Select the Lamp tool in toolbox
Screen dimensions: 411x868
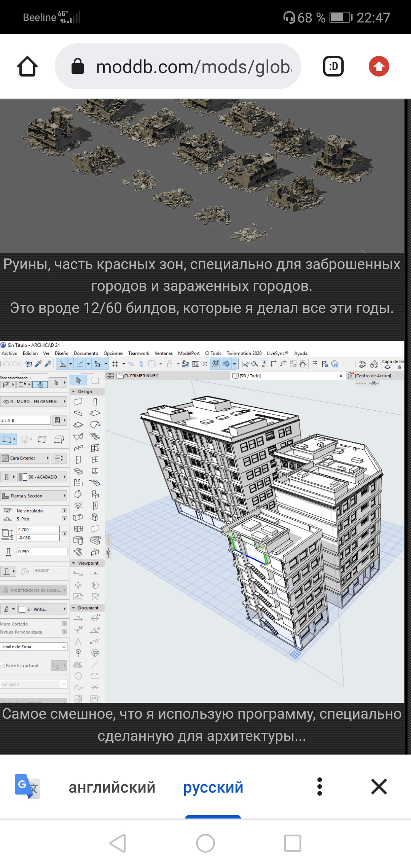click(78, 506)
